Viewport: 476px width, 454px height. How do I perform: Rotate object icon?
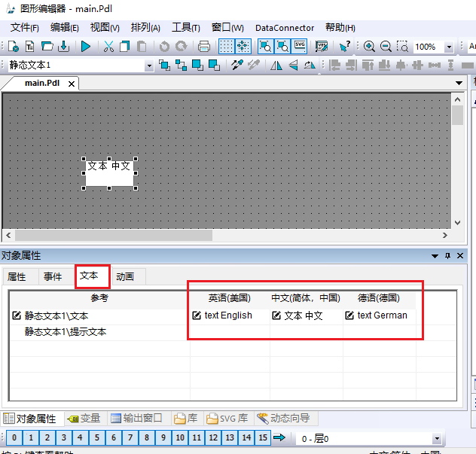pyautogui.click(x=310, y=65)
